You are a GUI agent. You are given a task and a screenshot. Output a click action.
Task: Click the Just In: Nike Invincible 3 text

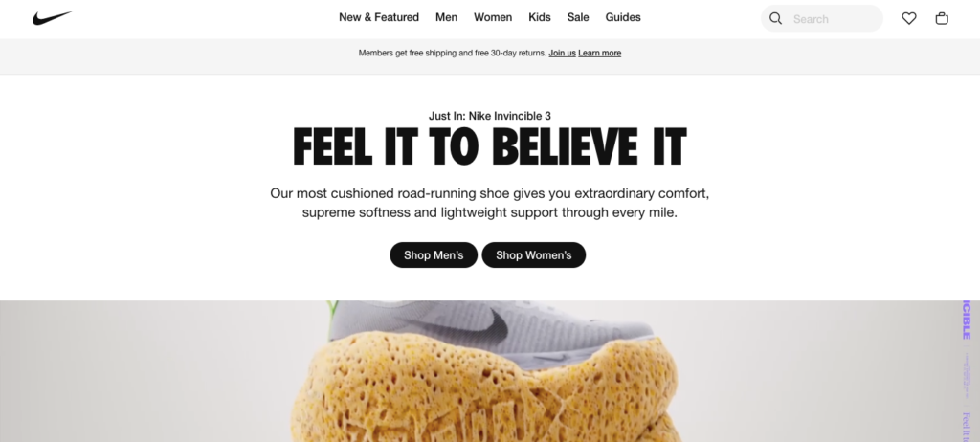click(x=489, y=116)
